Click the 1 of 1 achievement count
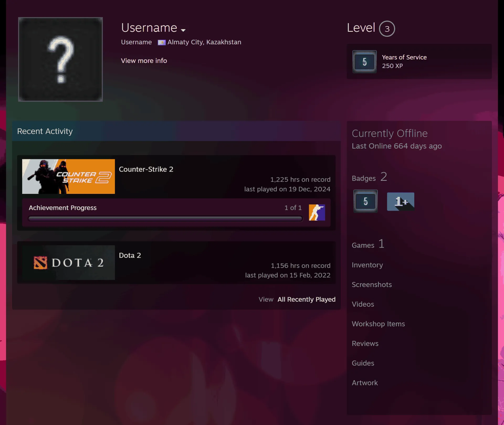Viewport: 504px width, 425px height. 293,208
